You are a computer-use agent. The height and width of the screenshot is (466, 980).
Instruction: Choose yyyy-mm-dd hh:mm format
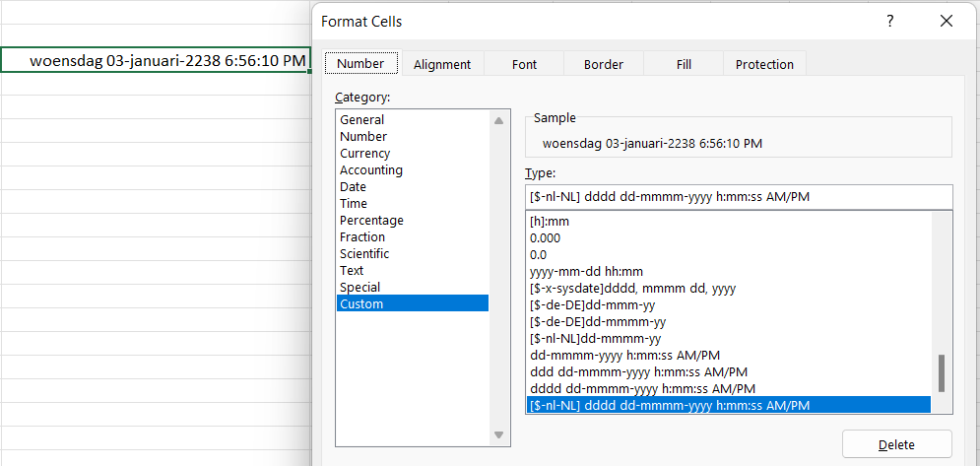[585, 272]
